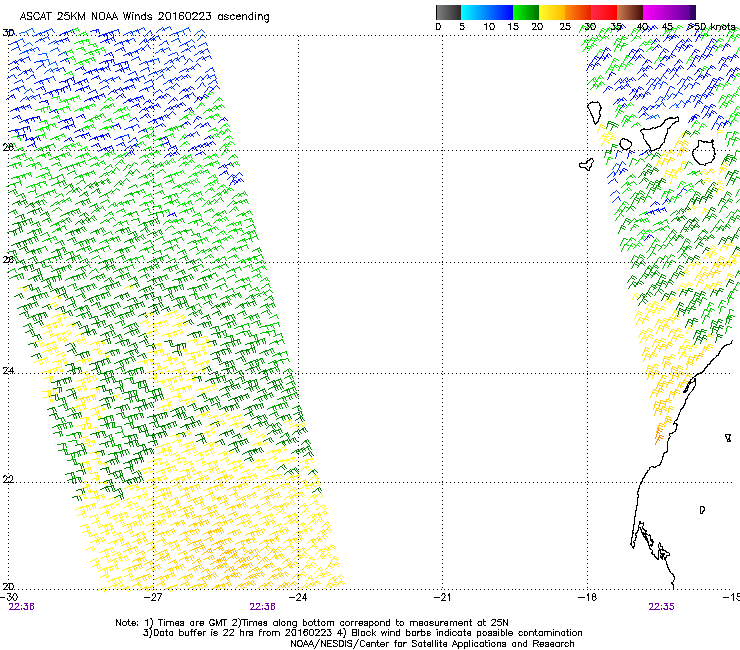Click the small La Gomera island outline

point(626,144)
